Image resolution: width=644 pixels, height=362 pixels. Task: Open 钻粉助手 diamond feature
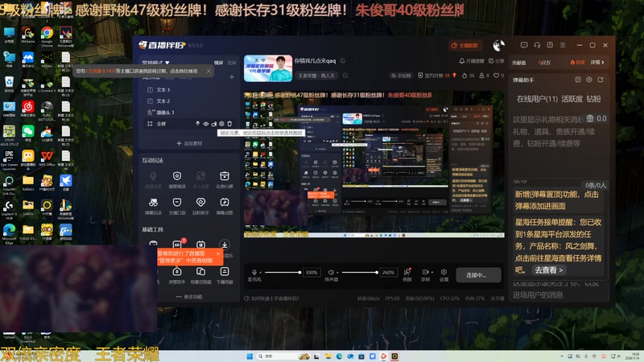200,206
